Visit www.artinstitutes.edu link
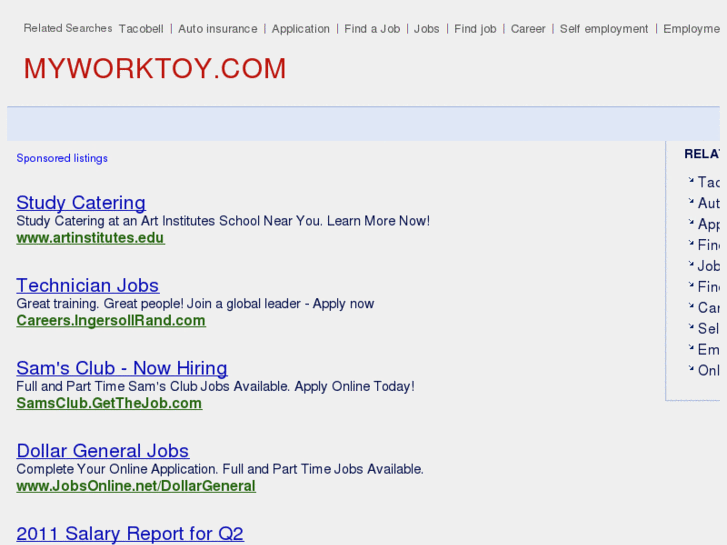727x545 pixels. pyautogui.click(x=90, y=237)
